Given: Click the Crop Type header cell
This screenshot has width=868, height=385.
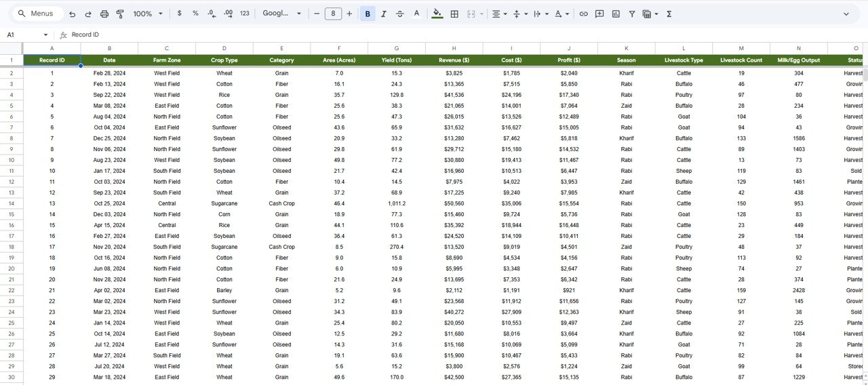Looking at the screenshot, I should [224, 60].
